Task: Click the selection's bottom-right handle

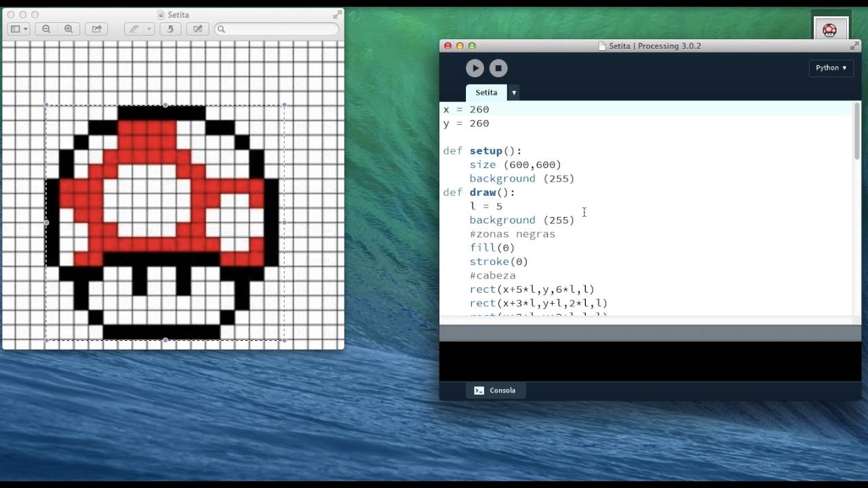Action: [284, 340]
